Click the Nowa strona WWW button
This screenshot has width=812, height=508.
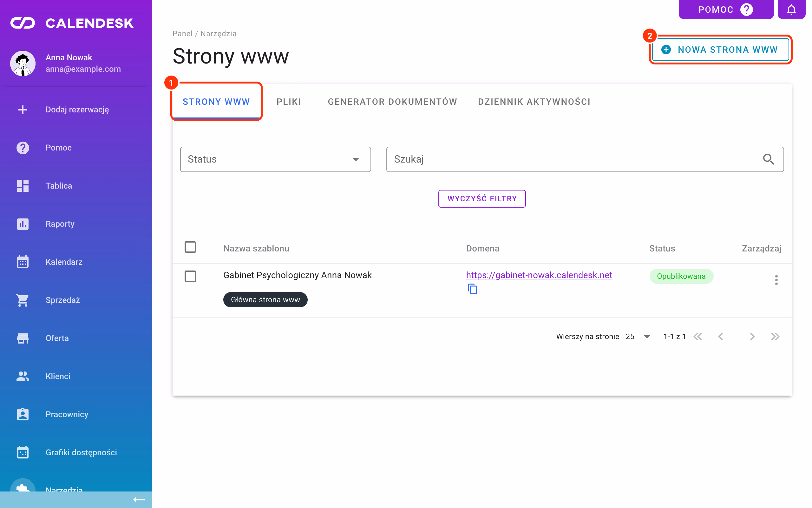coord(720,50)
